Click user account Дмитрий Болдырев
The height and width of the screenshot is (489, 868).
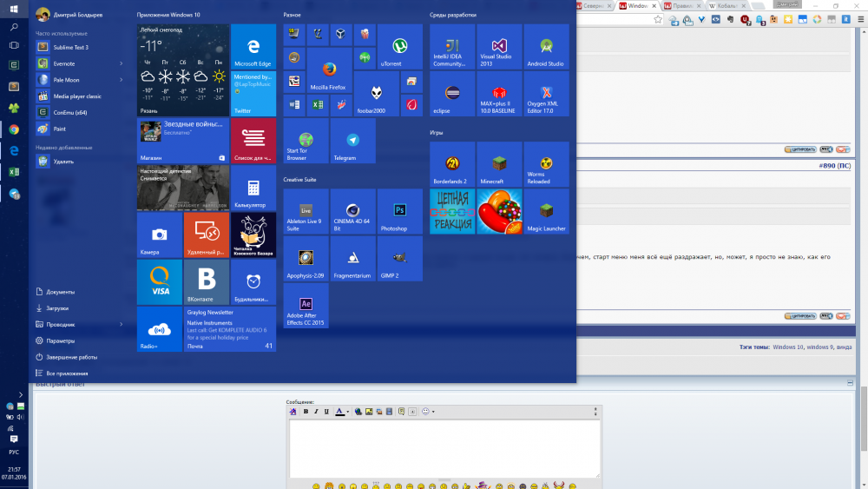click(x=69, y=15)
